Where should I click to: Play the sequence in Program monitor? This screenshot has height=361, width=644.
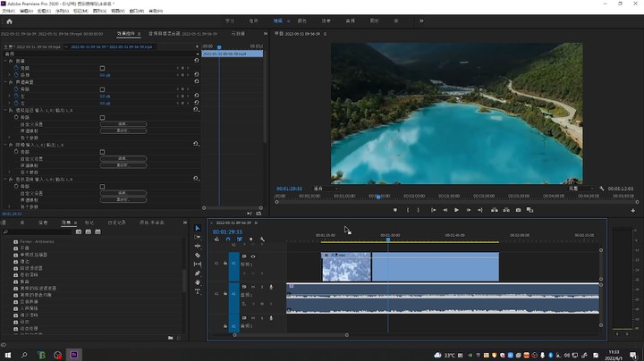pos(456,210)
